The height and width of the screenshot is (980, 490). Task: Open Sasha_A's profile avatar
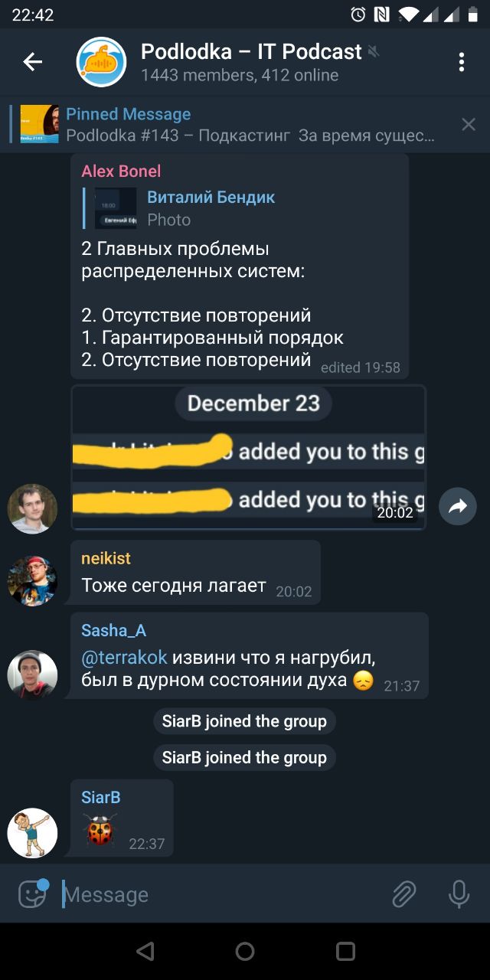click(x=32, y=675)
